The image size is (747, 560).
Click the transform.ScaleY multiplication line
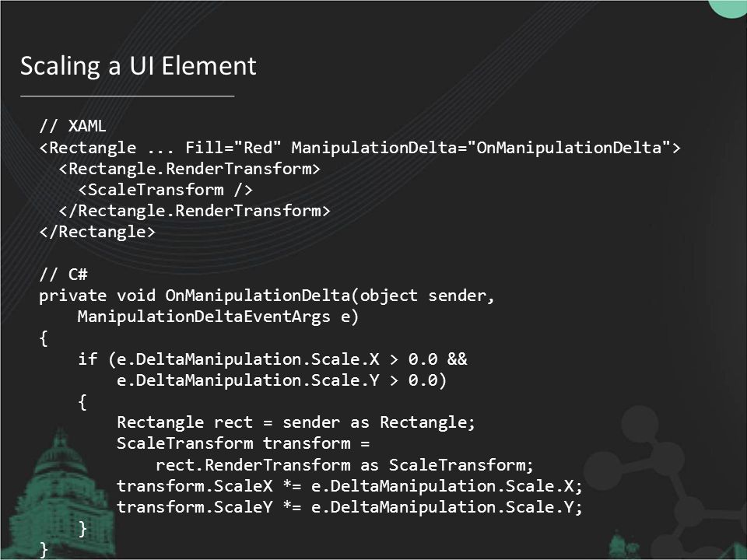click(x=349, y=507)
